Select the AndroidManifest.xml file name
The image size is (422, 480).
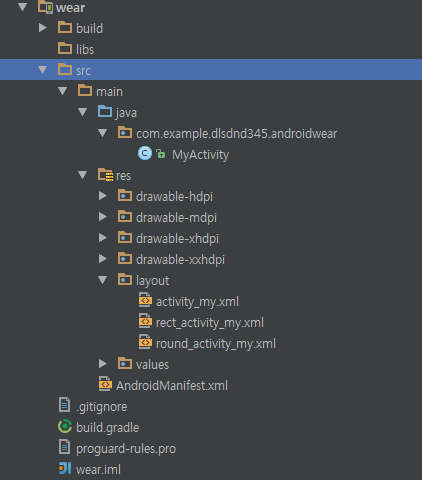click(x=172, y=386)
